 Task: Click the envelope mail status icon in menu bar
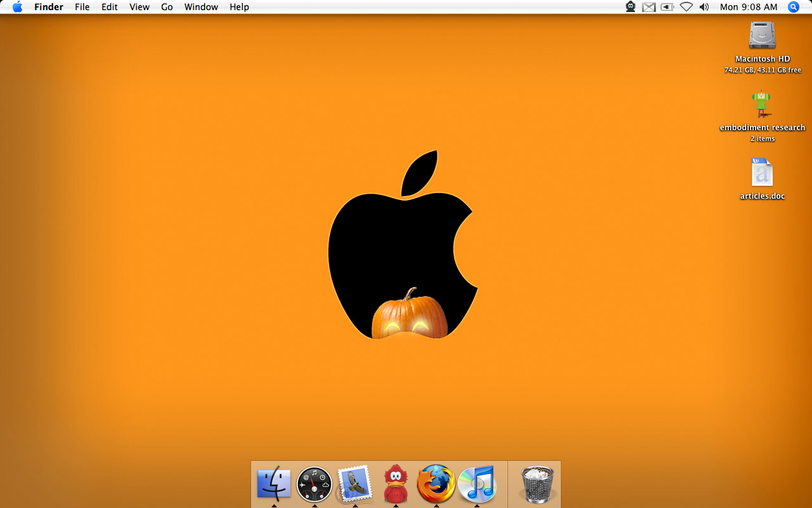click(648, 7)
